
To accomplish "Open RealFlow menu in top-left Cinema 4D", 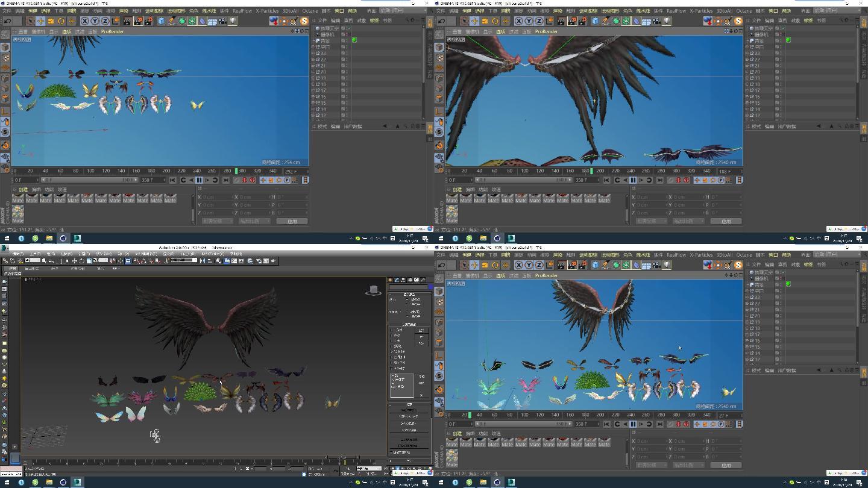I will click(242, 10).
